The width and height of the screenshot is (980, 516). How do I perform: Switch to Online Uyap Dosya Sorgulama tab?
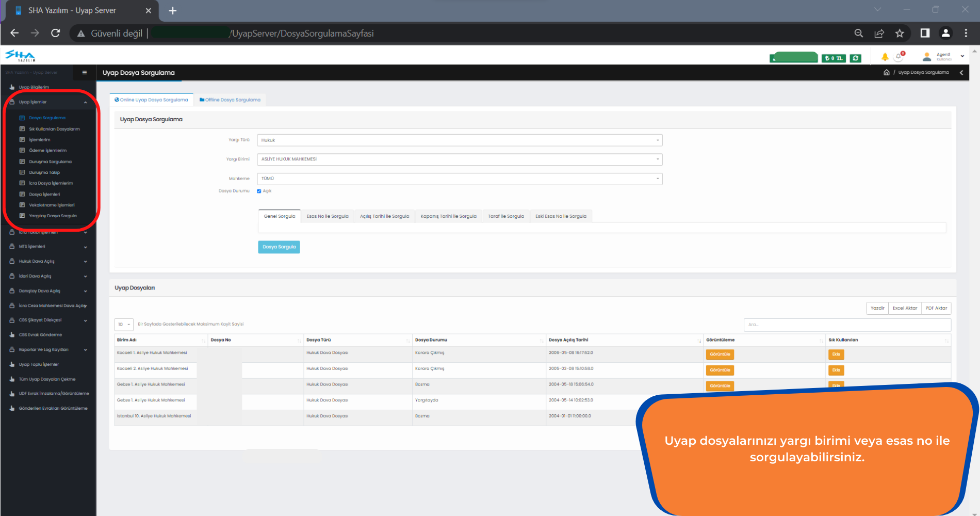(151, 100)
